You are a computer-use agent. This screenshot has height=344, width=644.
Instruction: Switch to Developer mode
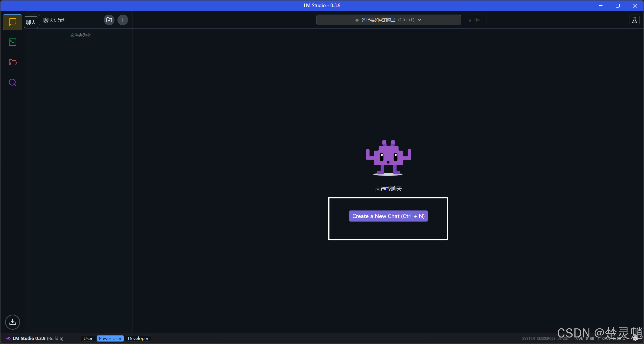click(138, 338)
